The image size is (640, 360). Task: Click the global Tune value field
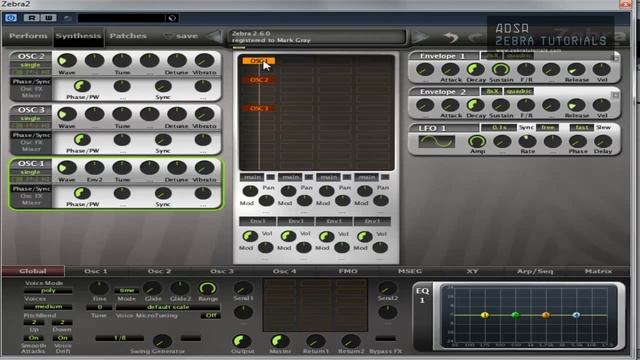99,307
